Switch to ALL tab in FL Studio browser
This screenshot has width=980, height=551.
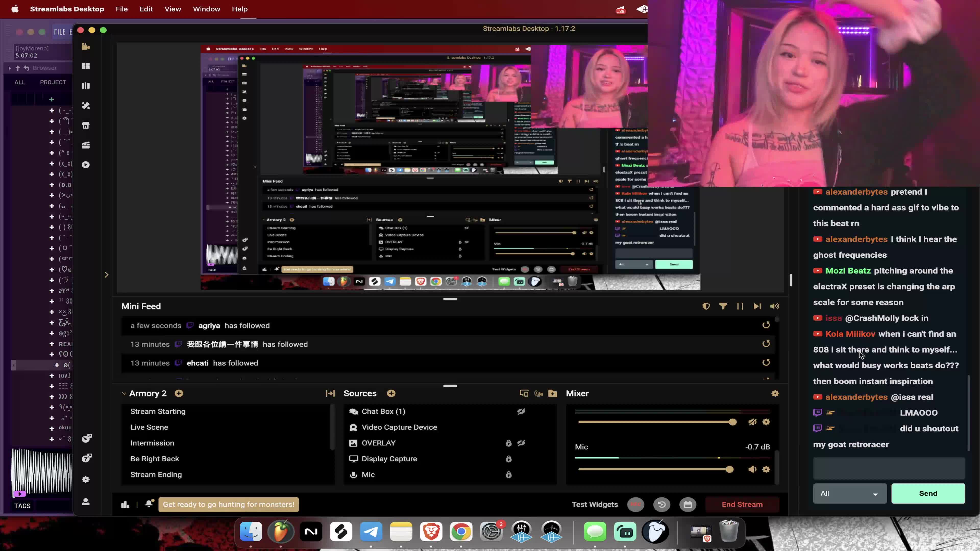point(20,82)
